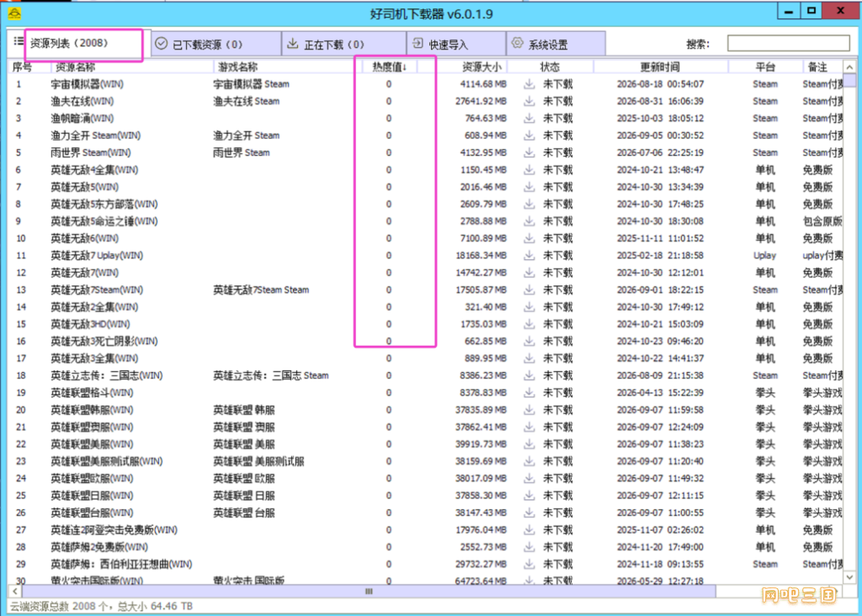The height and width of the screenshot is (616, 862).
Task: Click the 游戏名称 column header
Action: pyautogui.click(x=287, y=67)
